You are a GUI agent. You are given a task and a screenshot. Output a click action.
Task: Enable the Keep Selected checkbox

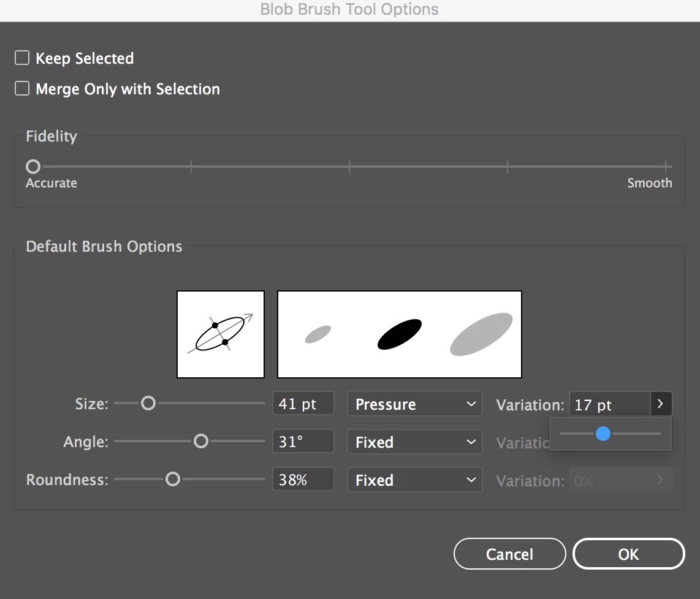pyautogui.click(x=22, y=58)
